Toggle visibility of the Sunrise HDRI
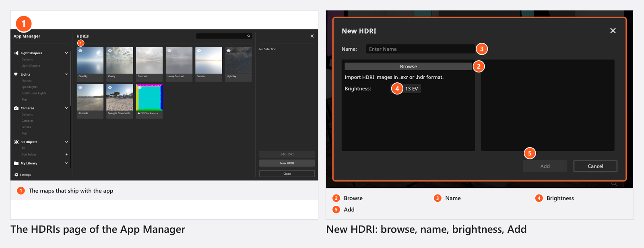The width and height of the screenshot is (644, 248). (x=199, y=51)
